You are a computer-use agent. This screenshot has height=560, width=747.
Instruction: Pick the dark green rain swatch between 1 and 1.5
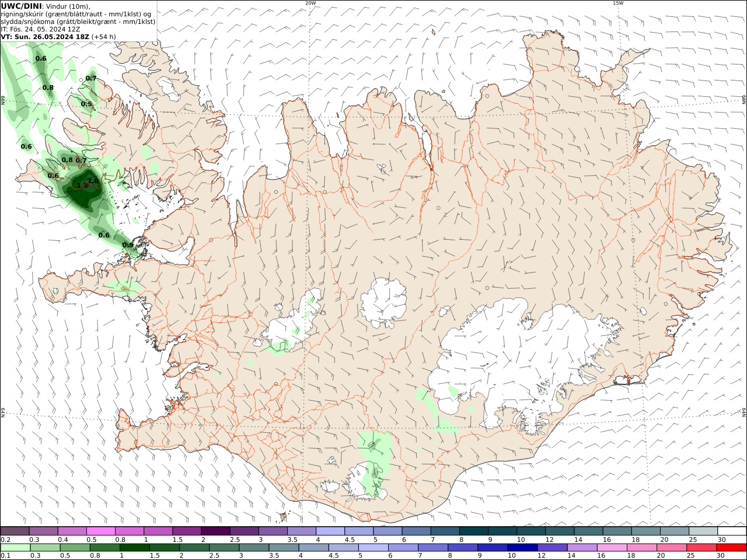pos(135,548)
